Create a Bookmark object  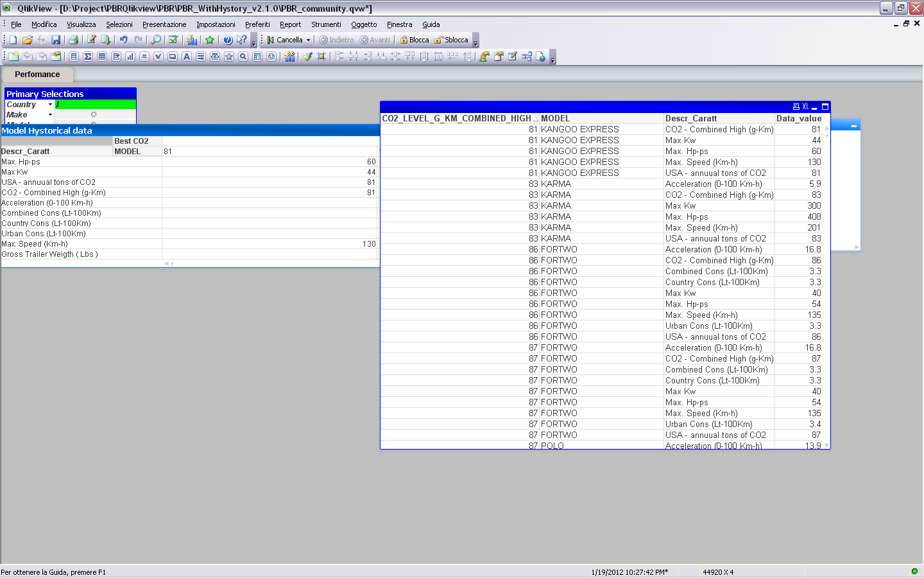point(229,57)
